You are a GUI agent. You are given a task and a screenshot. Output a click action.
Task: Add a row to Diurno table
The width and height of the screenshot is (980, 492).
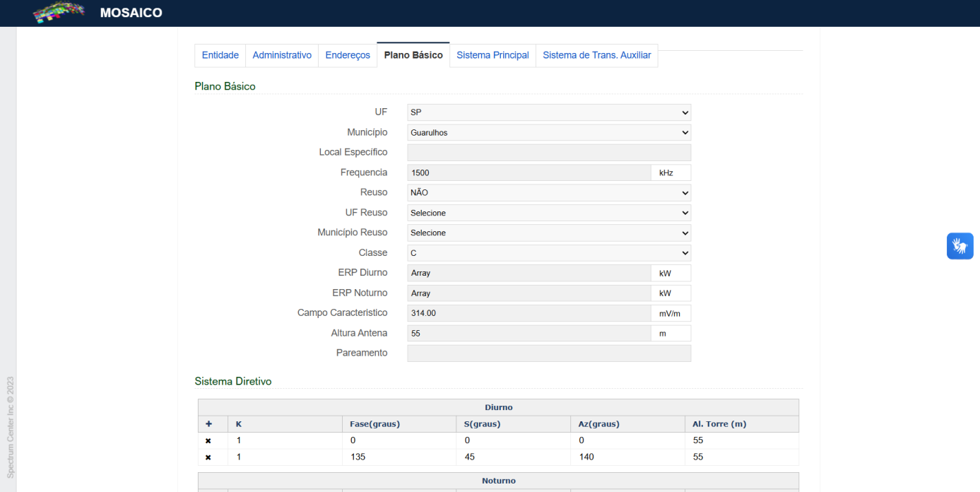208,424
